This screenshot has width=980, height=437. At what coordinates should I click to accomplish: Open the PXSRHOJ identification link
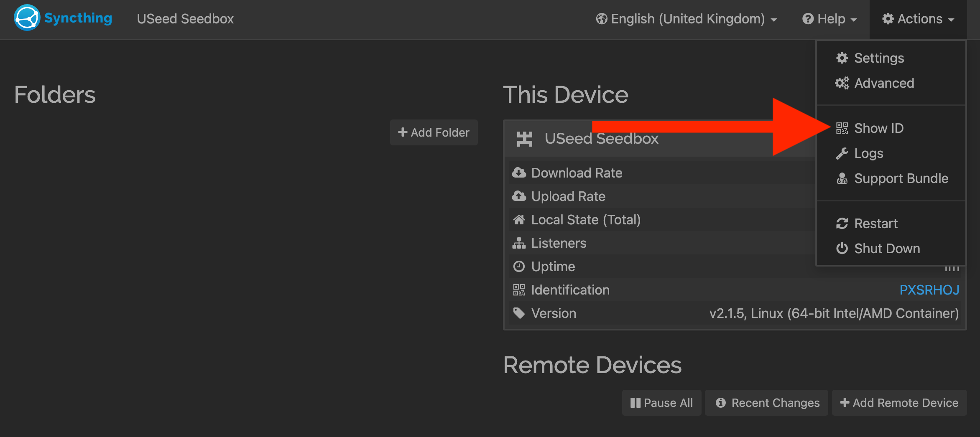point(929,290)
